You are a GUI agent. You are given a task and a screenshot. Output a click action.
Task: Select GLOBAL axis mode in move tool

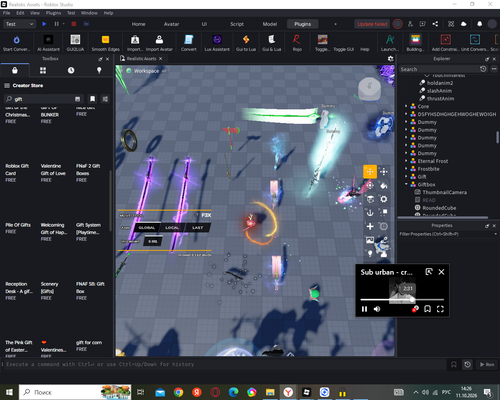147,228
